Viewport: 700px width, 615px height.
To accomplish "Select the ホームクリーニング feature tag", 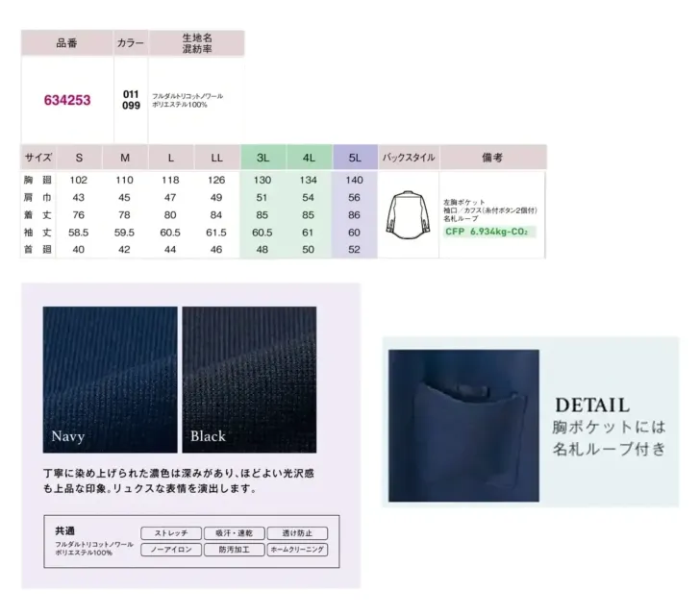I will [x=296, y=551].
